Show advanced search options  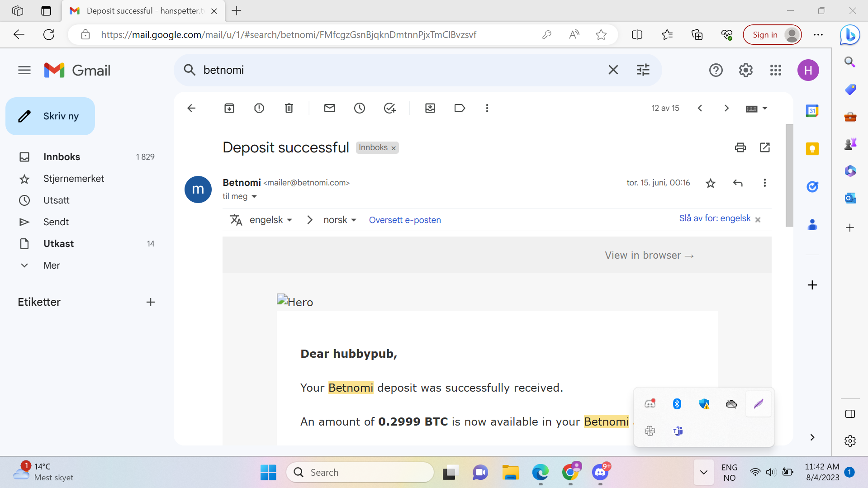[643, 70]
